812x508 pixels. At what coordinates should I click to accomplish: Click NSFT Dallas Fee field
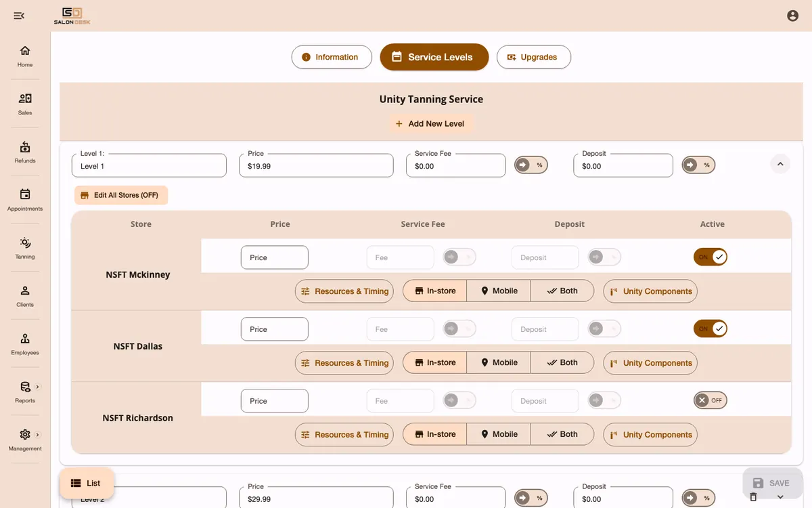(x=401, y=329)
